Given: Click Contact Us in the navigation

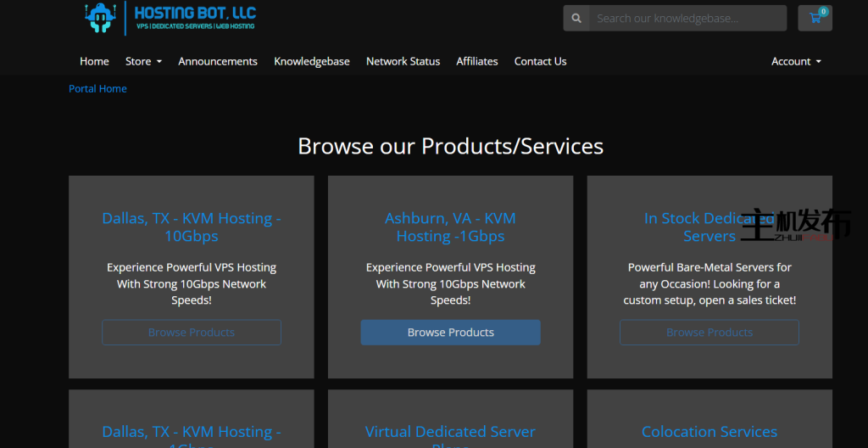Looking at the screenshot, I should tap(540, 61).
